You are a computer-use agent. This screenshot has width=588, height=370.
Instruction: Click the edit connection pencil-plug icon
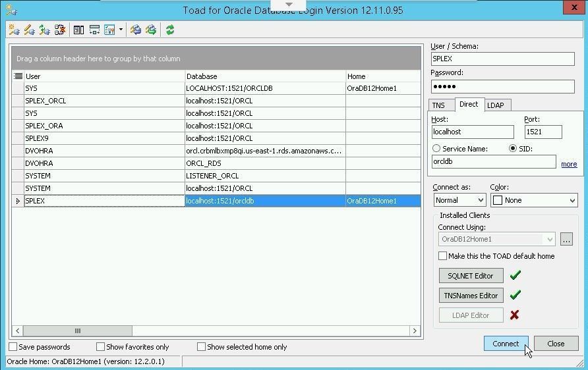coord(29,30)
